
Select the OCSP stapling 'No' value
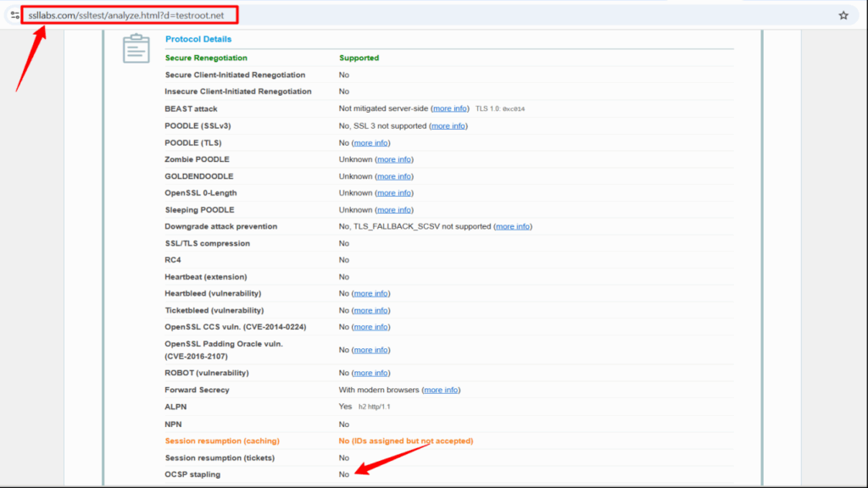pyautogui.click(x=344, y=474)
